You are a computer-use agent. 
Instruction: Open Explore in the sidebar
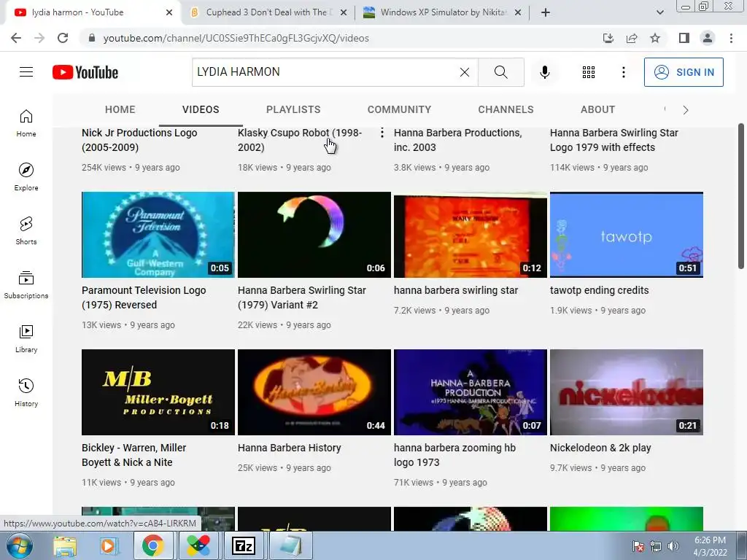(26, 177)
